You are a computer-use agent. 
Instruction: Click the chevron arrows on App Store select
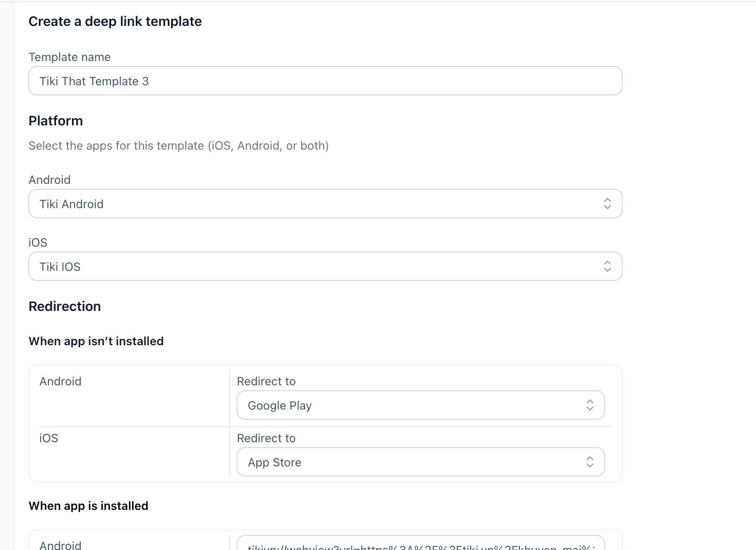[x=590, y=462]
